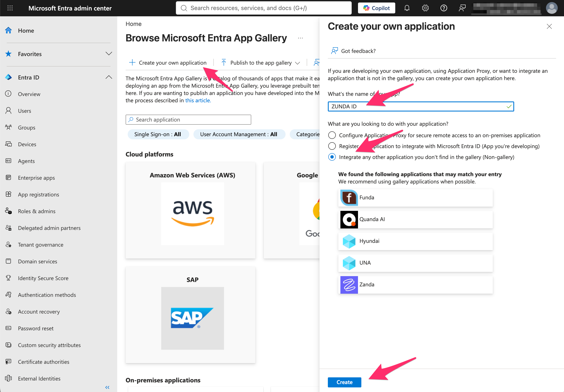This screenshot has height=392, width=564.
Task: Open the 'this article' link
Action: 198,100
